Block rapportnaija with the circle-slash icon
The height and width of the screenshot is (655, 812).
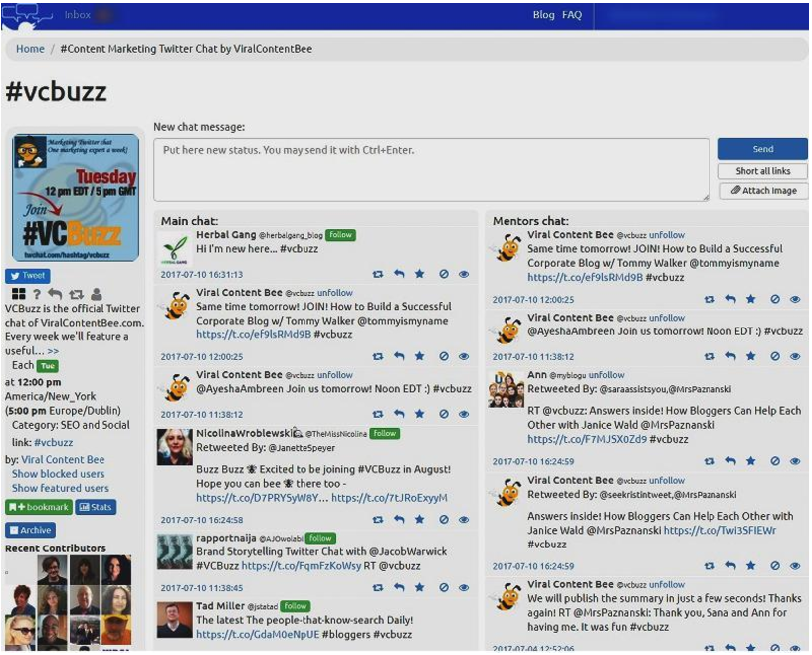[x=444, y=587]
